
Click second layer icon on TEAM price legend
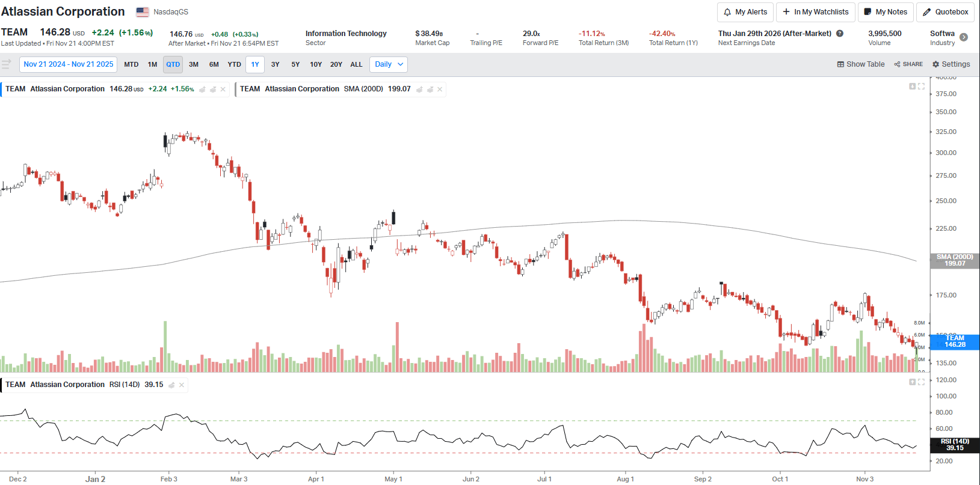(x=213, y=90)
